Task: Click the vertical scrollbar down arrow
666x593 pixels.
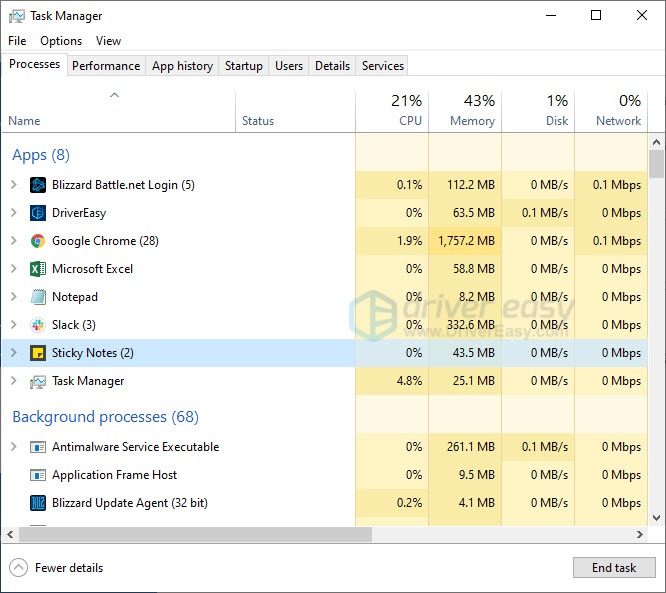Action: tap(657, 518)
